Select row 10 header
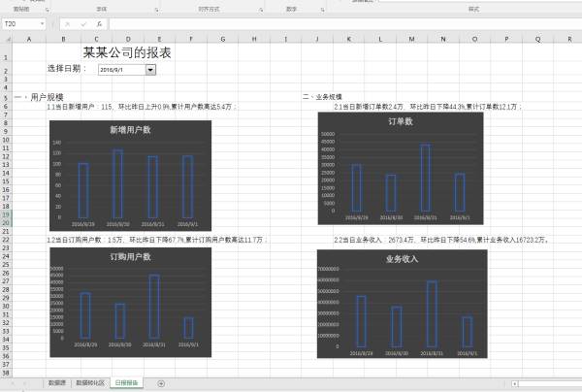Screen dimensions: 582x392 click(6, 140)
